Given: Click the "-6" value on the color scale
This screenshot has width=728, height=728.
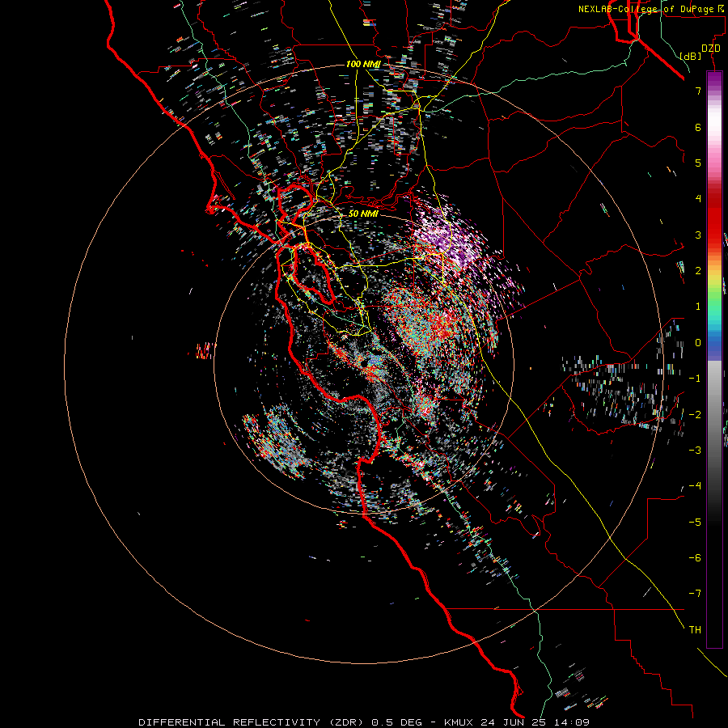Looking at the screenshot, I should (695, 558).
